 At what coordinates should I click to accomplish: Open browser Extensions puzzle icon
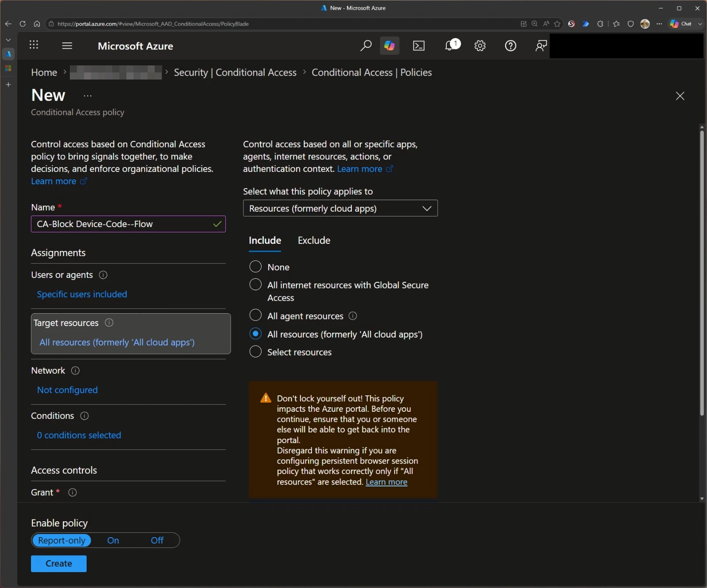600,24
